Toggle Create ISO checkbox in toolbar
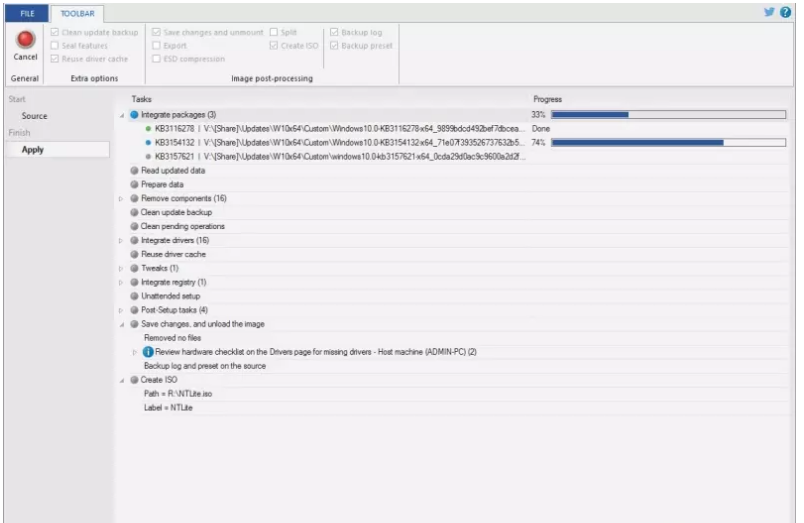Viewport: 804px width, 523px height. coord(274,45)
